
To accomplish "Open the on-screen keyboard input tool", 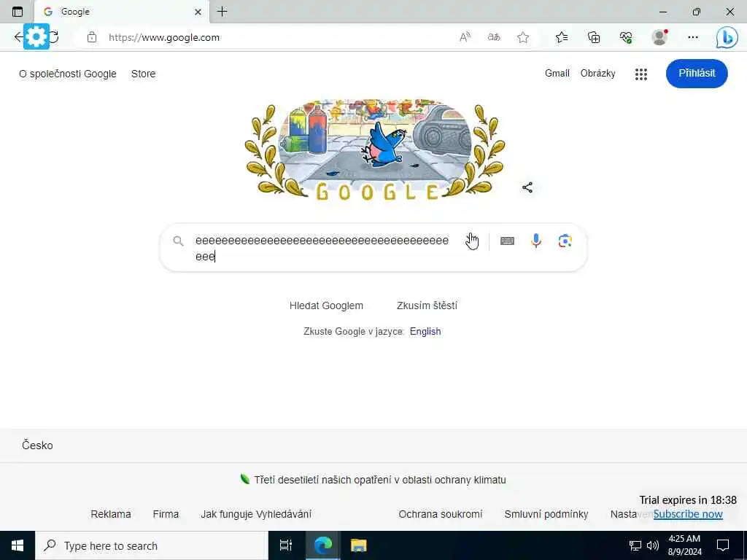I will (x=508, y=241).
